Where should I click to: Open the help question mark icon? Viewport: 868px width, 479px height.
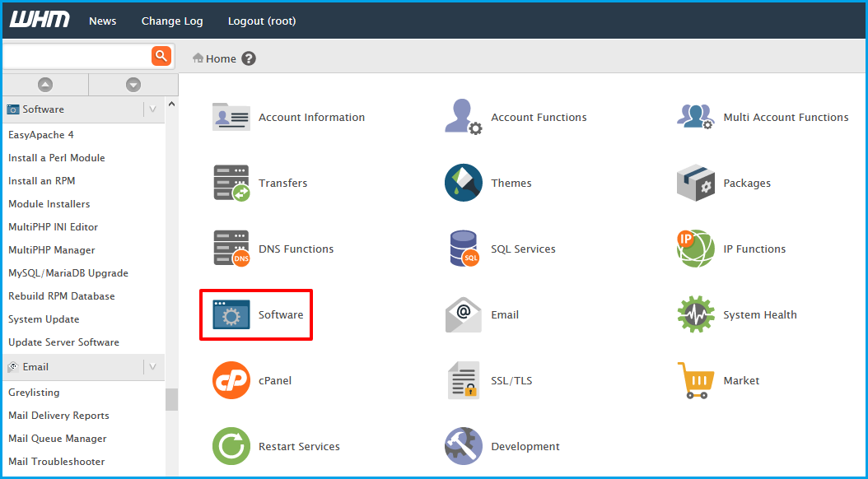pyautogui.click(x=249, y=58)
